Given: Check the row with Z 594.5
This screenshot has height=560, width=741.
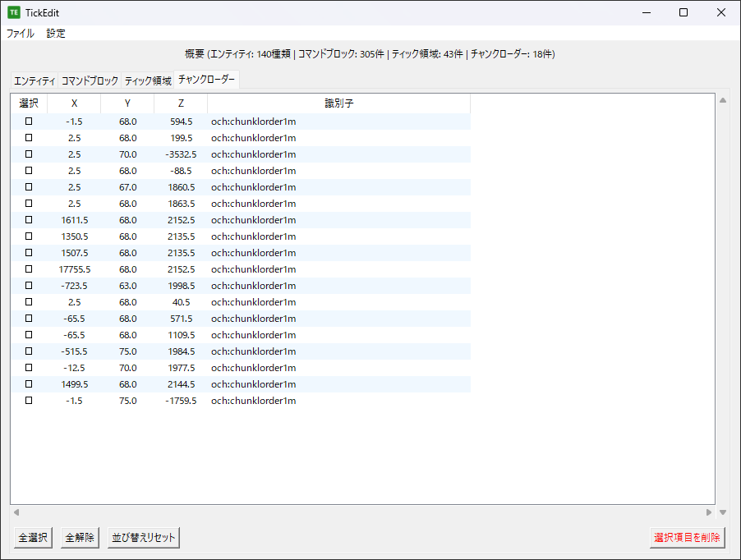Looking at the screenshot, I should (x=29, y=122).
